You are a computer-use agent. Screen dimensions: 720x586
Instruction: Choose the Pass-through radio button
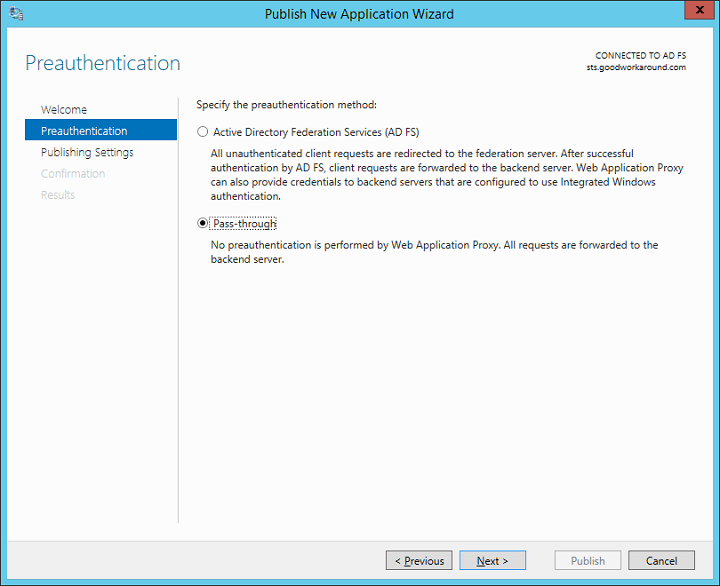click(204, 224)
